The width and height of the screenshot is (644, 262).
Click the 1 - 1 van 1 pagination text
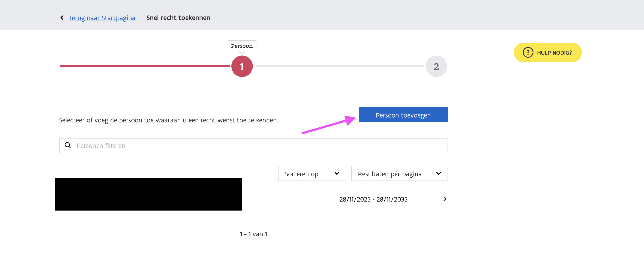pyautogui.click(x=253, y=234)
